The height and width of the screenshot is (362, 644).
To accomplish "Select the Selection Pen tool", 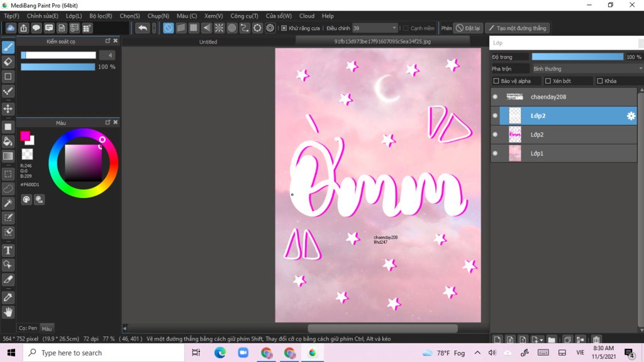I will pyautogui.click(x=8, y=217).
